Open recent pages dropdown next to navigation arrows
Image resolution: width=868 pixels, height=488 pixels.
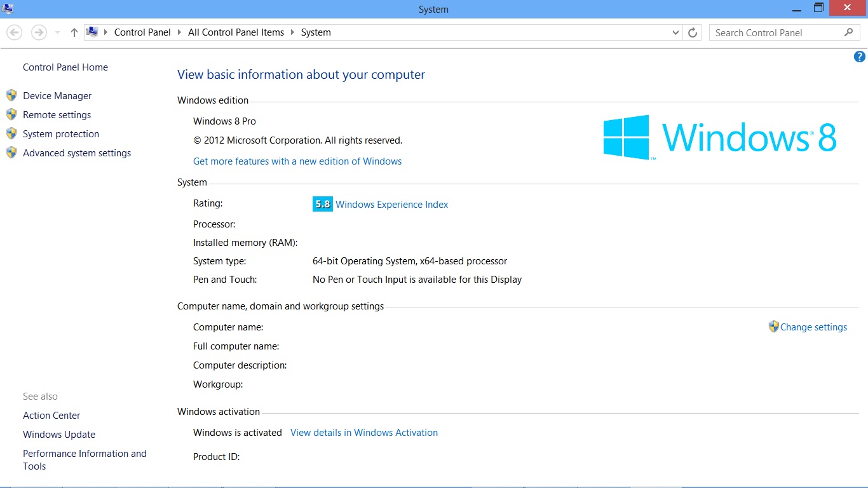coord(57,32)
